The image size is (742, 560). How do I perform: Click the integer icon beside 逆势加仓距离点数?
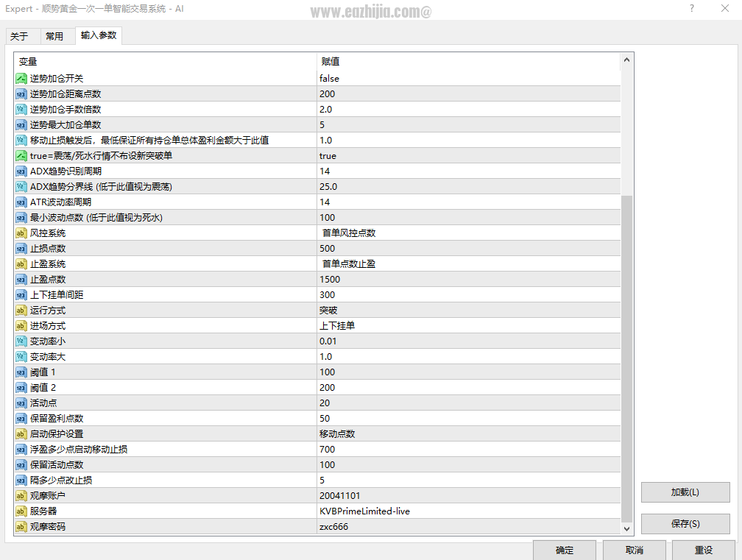pyautogui.click(x=21, y=94)
